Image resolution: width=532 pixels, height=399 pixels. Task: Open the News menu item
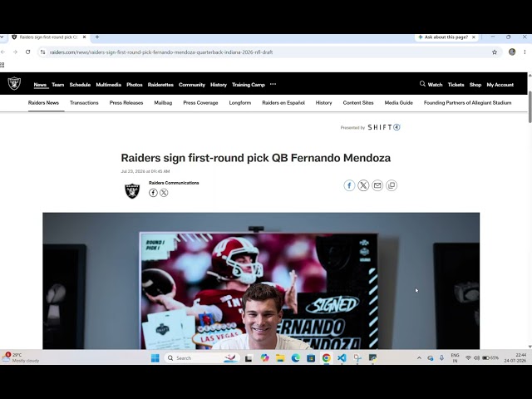(x=40, y=85)
